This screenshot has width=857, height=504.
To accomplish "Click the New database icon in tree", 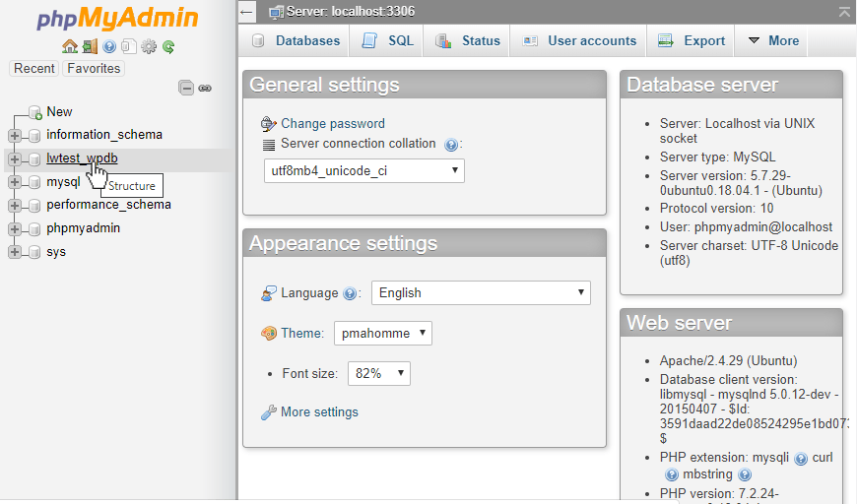I will (35, 112).
